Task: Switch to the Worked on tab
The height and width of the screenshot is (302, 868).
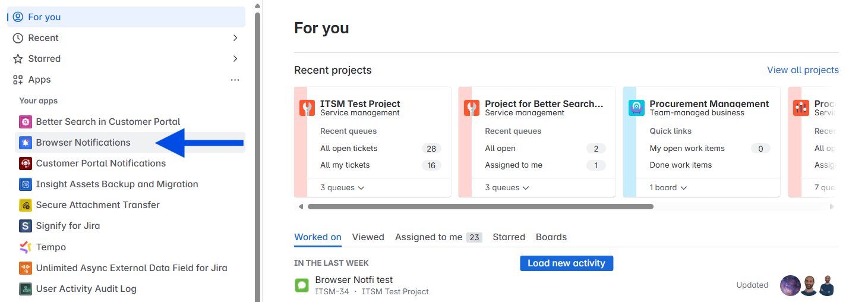Action: click(x=318, y=237)
